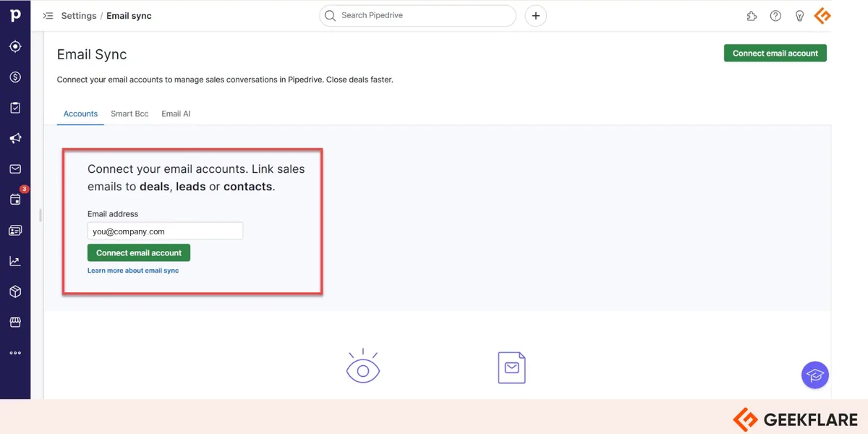Focus the Search Pipedrive field
The height and width of the screenshot is (434, 868).
pyautogui.click(x=418, y=16)
